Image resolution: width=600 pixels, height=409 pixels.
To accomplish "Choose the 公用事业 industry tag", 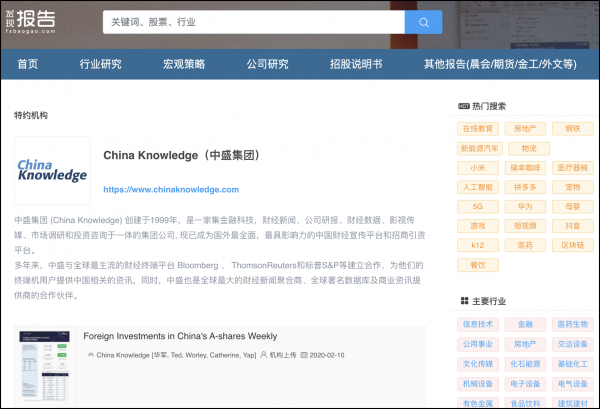I will click(x=478, y=344).
